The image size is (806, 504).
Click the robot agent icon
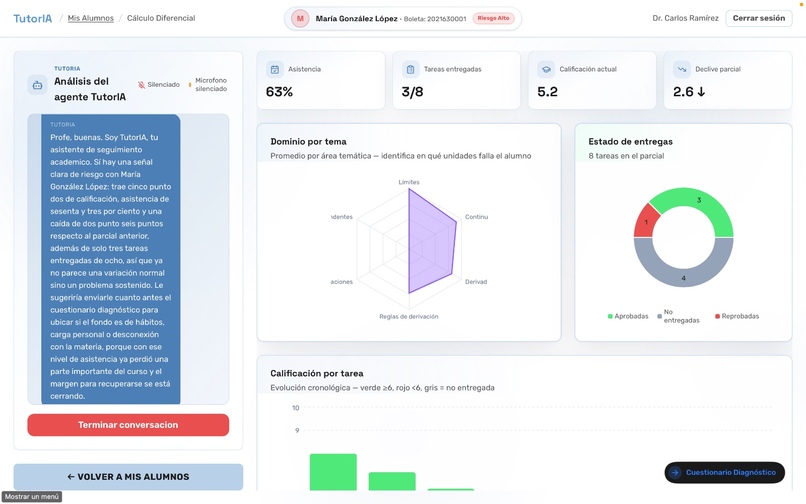click(38, 85)
